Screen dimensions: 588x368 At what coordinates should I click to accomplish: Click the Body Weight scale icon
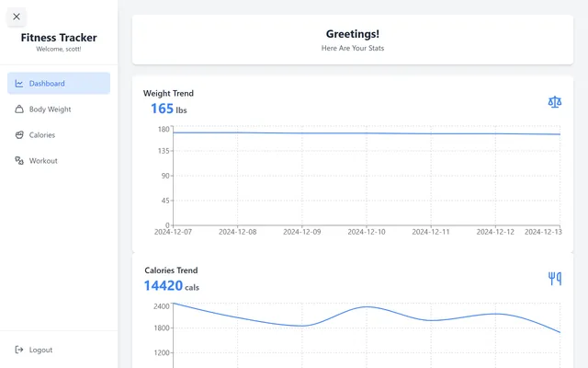(19, 109)
